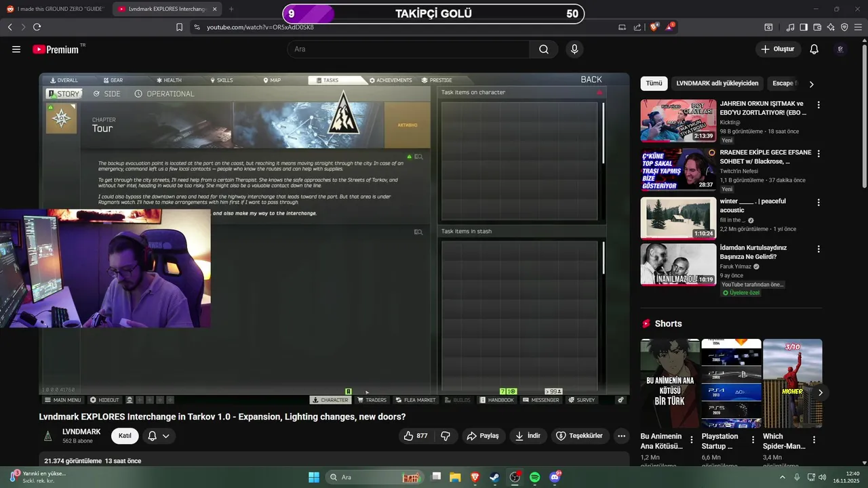Image resolution: width=868 pixels, height=488 pixels.
Task: Click the Oluştur create button
Action: [778, 49]
